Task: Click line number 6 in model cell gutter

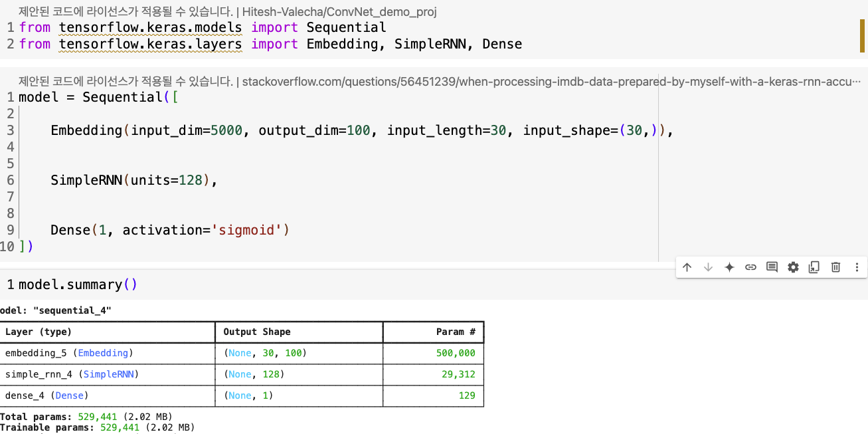Action: point(11,179)
